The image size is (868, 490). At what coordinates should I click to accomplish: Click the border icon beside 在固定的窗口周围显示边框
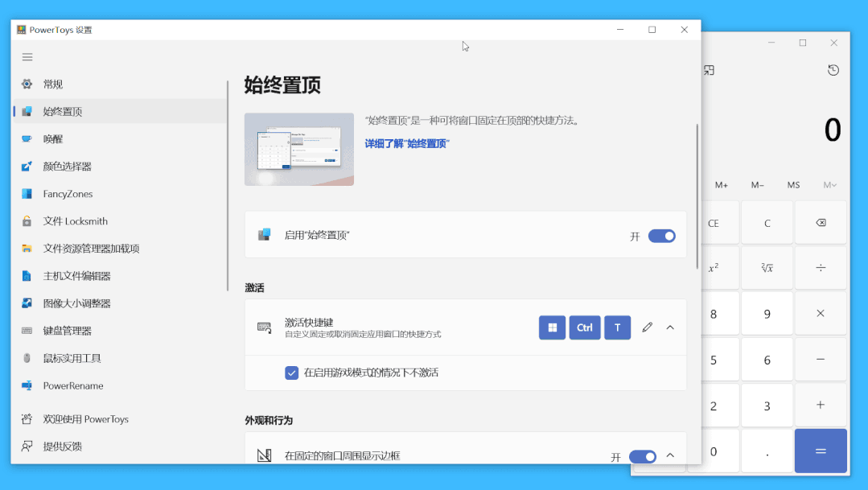pyautogui.click(x=264, y=455)
